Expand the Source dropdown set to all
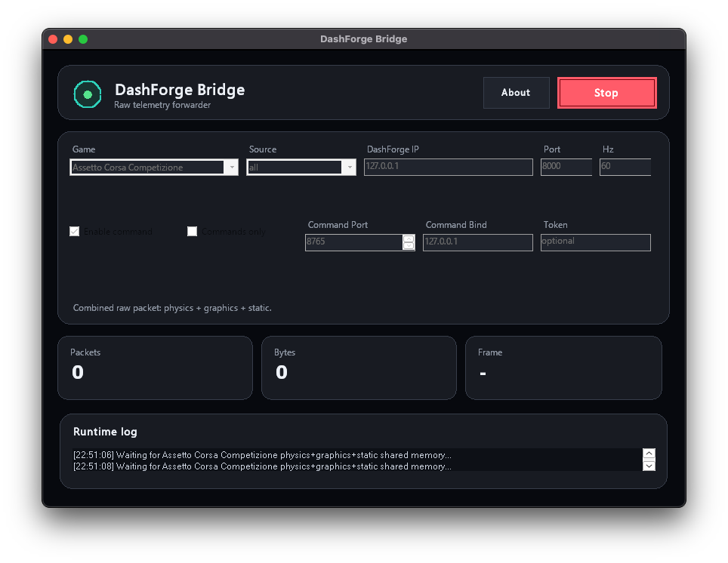This screenshot has width=728, height=563. [x=301, y=167]
